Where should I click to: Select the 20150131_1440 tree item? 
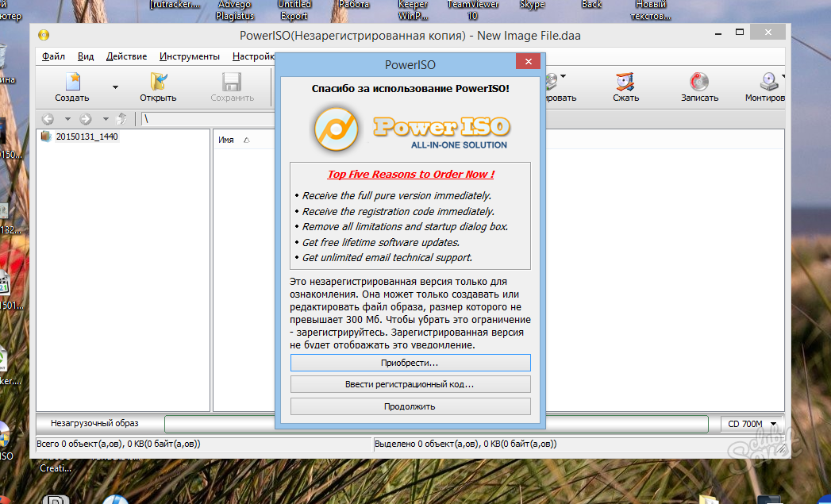click(87, 137)
